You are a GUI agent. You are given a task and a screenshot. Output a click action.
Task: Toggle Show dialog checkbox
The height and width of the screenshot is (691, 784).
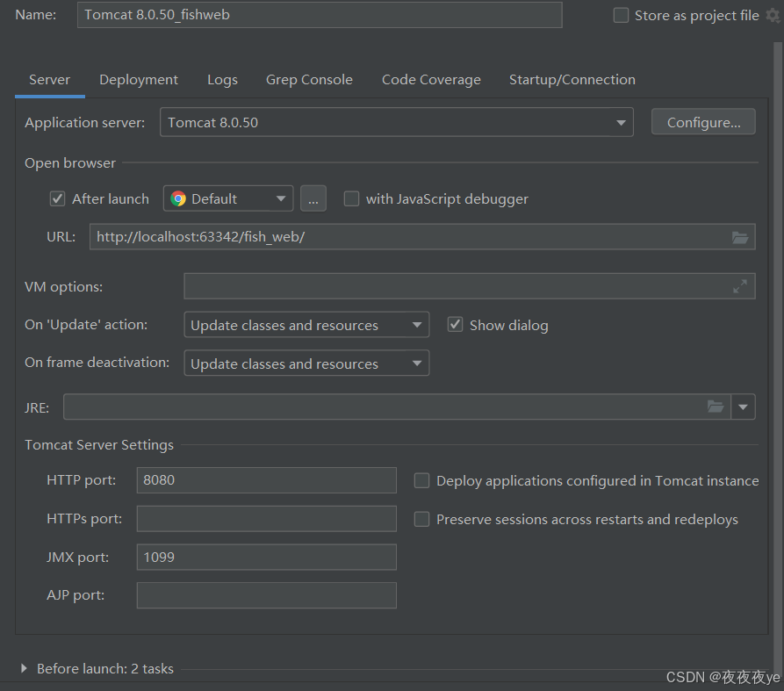point(455,325)
